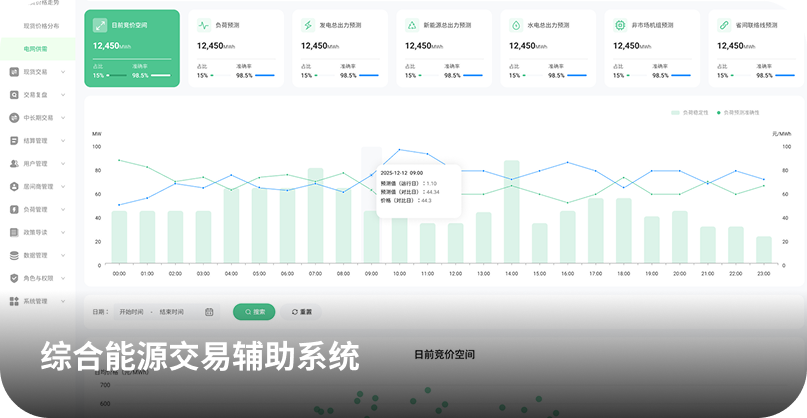Click the 现货交易 sidebar icon
The image size is (807, 418).
14,72
